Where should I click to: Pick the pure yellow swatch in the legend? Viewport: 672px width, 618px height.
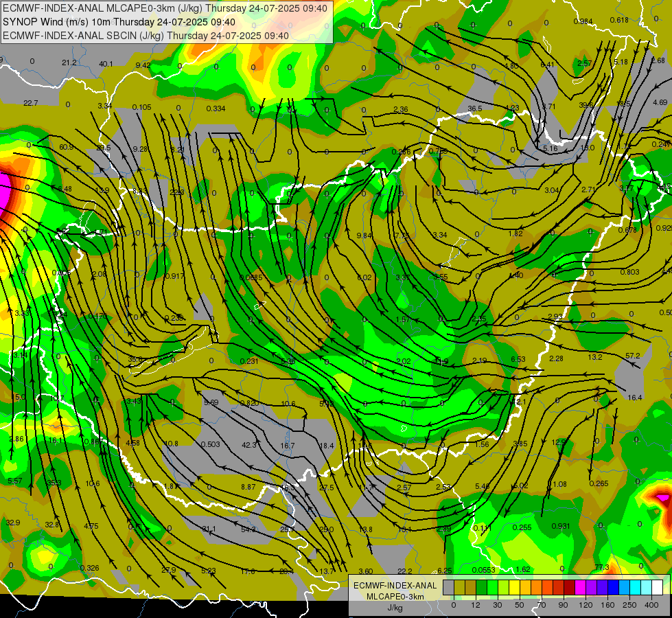pyautogui.click(x=515, y=587)
